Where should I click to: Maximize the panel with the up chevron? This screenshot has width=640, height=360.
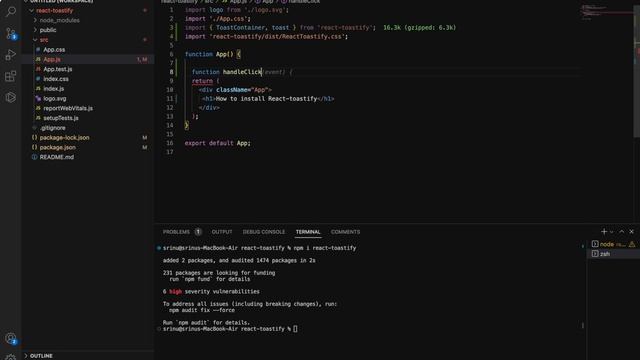(622, 232)
